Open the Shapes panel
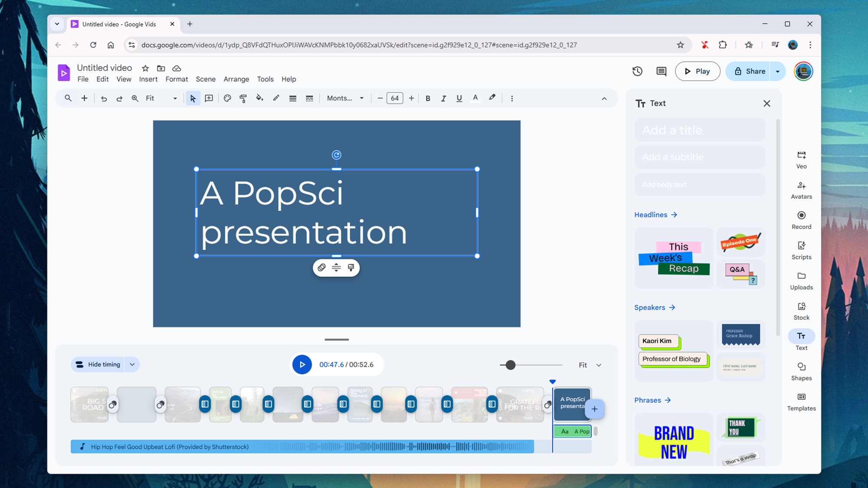Image resolution: width=868 pixels, height=488 pixels. (x=801, y=371)
